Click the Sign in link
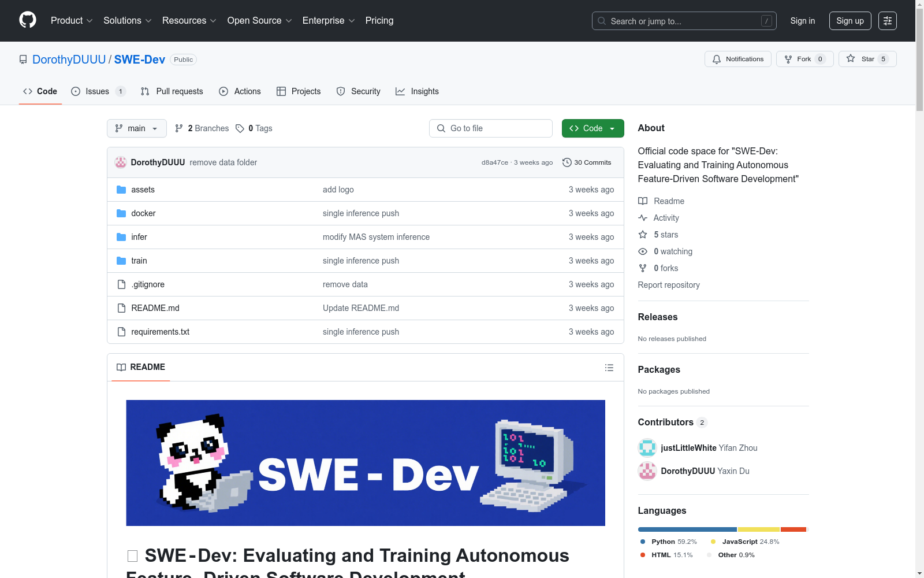Image resolution: width=924 pixels, height=578 pixels. pos(803,21)
